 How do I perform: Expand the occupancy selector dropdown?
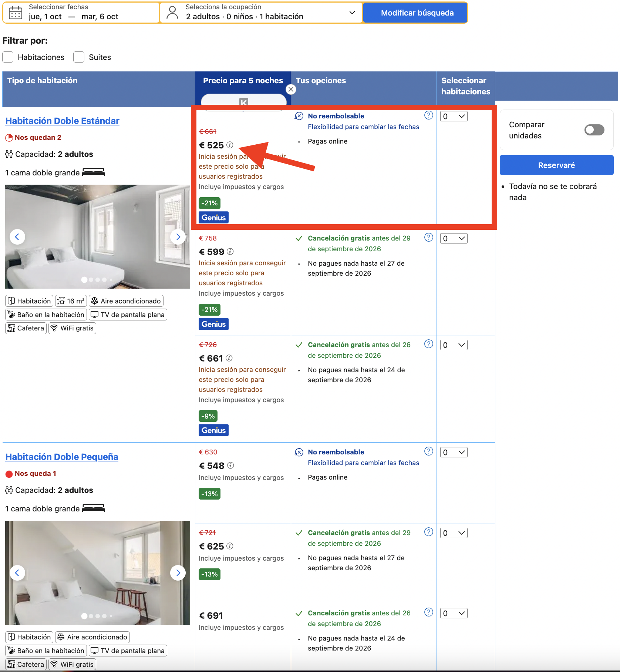click(x=352, y=13)
